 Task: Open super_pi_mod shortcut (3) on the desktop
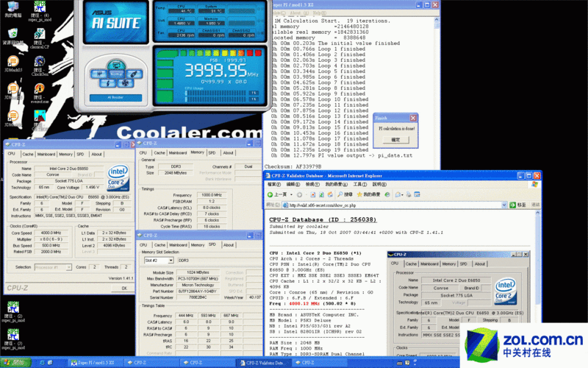click(x=13, y=339)
